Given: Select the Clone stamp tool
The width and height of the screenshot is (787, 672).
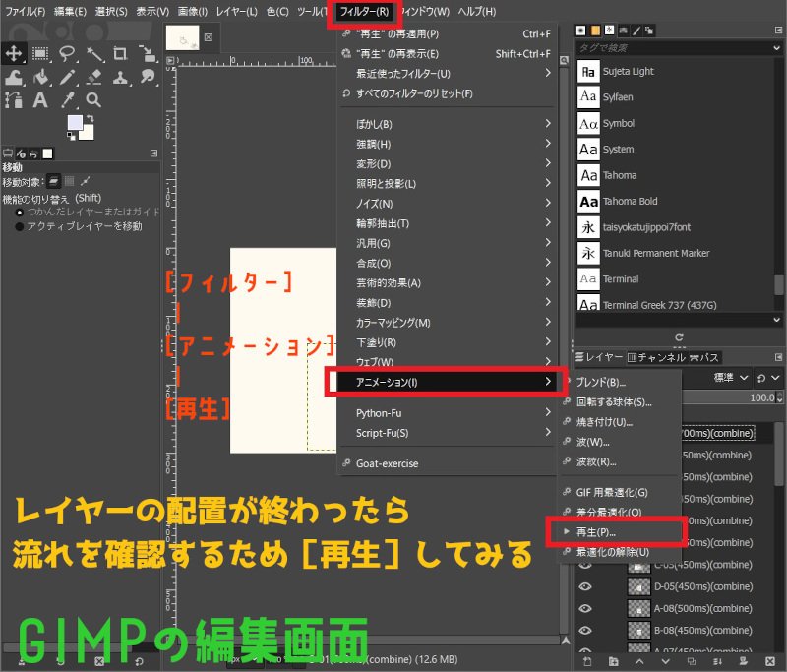Looking at the screenshot, I should tap(120, 77).
